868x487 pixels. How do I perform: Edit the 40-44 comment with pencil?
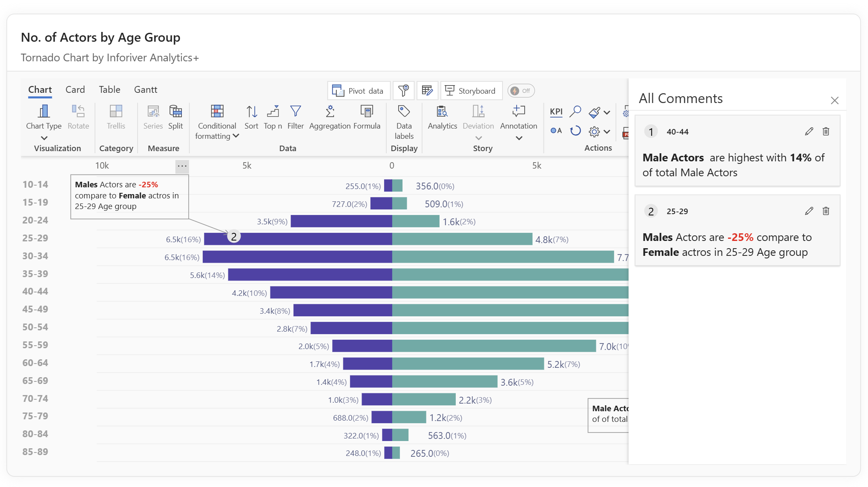(x=809, y=132)
